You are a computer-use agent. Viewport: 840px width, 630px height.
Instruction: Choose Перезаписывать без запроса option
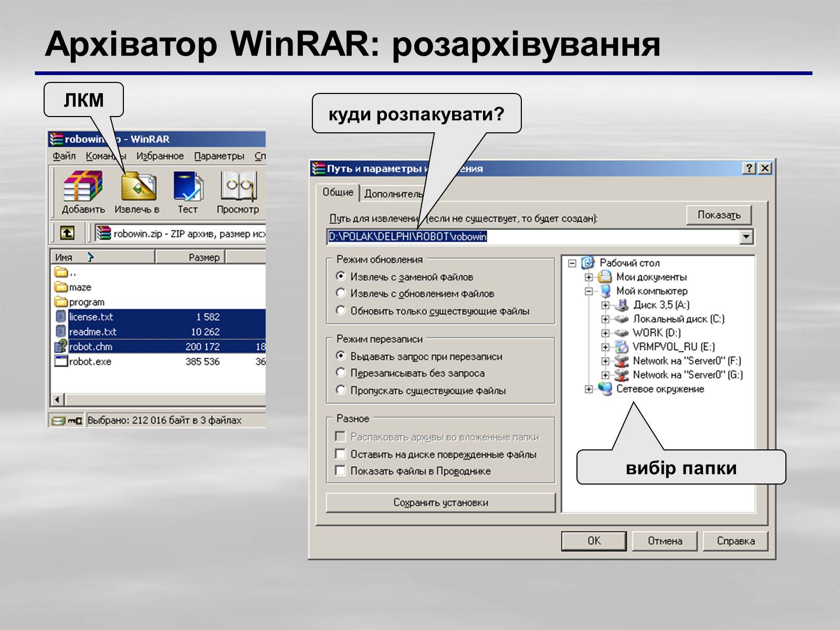[x=341, y=373]
